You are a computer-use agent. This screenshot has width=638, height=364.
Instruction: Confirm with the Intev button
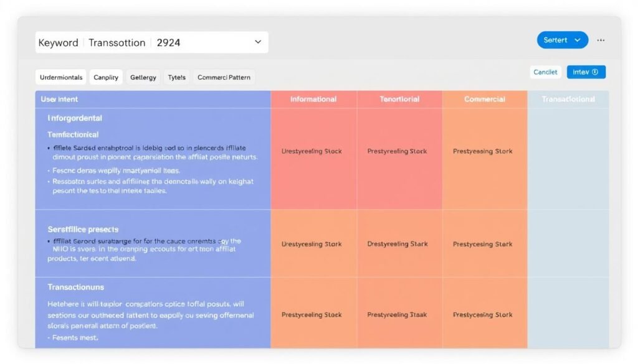pos(586,72)
